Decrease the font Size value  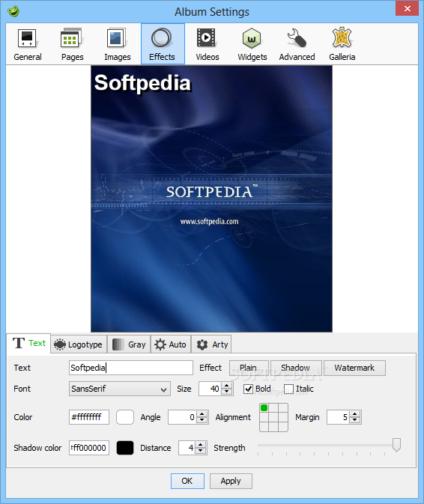point(227,392)
